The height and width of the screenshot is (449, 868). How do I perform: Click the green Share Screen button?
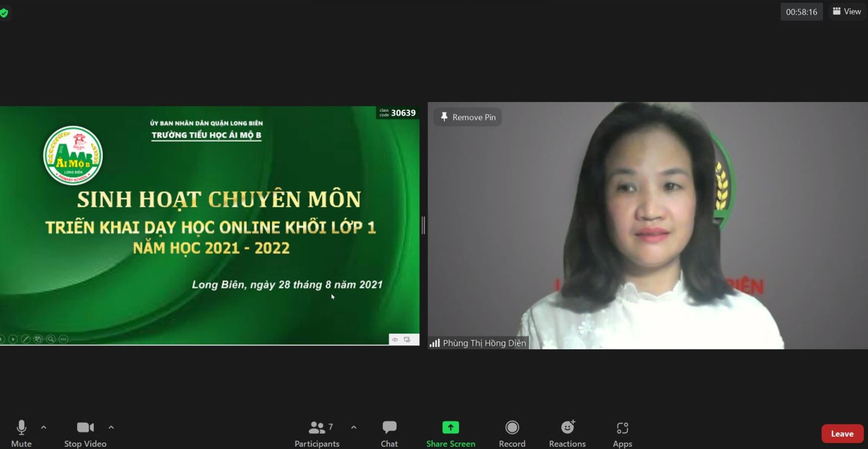tap(450, 433)
